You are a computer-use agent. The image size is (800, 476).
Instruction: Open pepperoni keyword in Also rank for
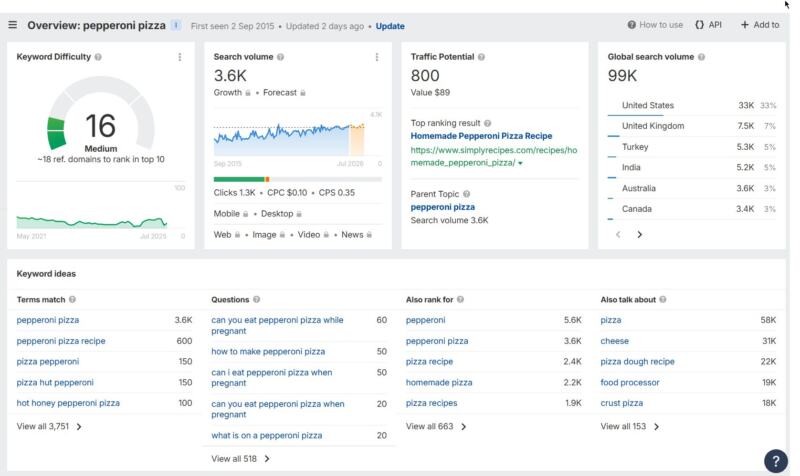426,320
